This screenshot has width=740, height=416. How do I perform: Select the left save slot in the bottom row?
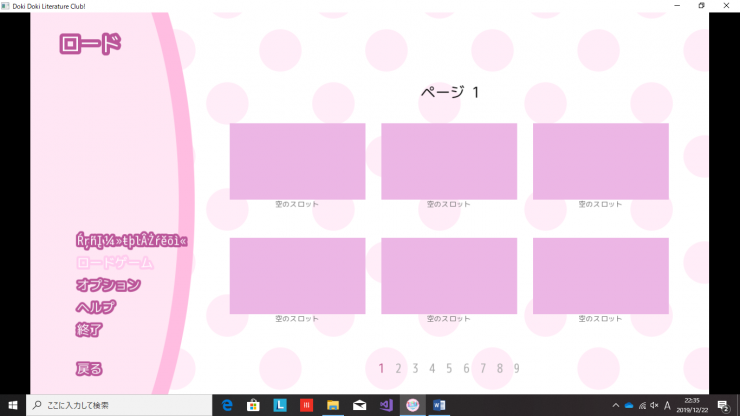(x=297, y=276)
